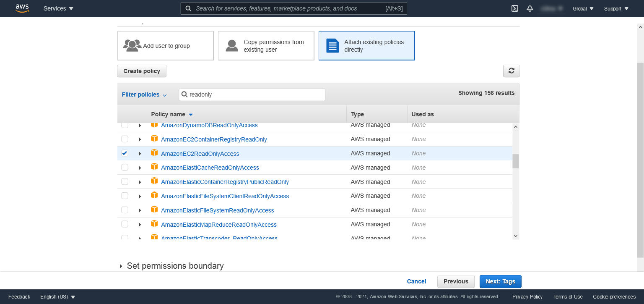
Task: Click the Create policy button
Action: 142,71
